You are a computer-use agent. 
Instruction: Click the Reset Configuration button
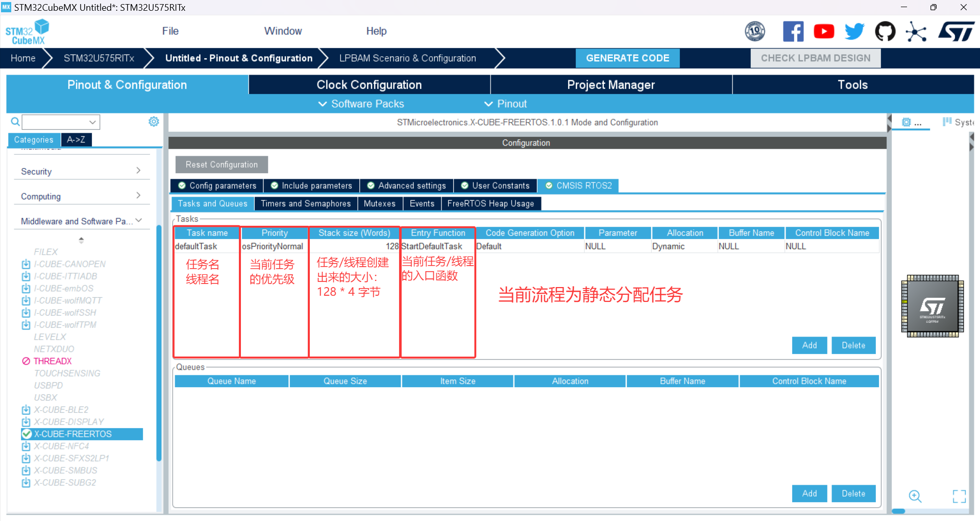tap(222, 164)
